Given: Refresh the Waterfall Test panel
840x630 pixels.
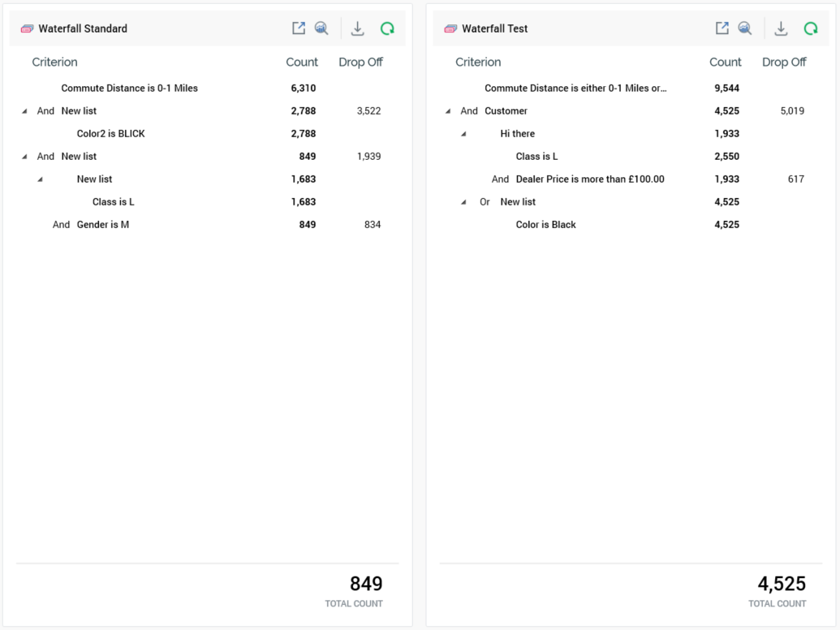Looking at the screenshot, I should pyautogui.click(x=810, y=28).
